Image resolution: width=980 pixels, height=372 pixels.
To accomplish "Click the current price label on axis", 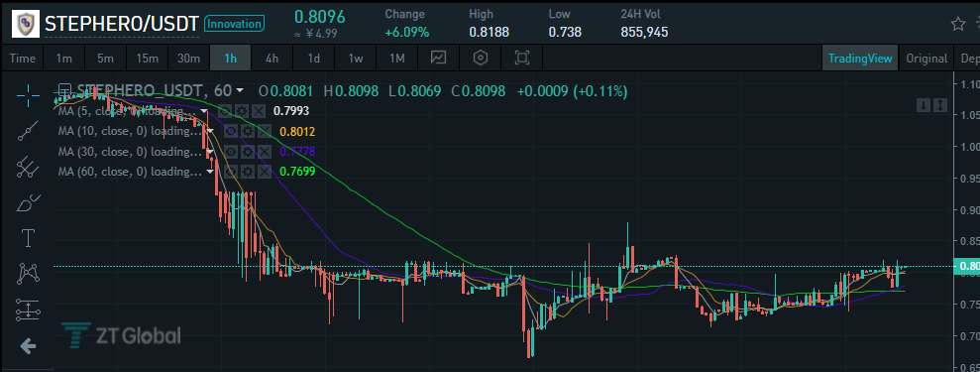I will point(967,266).
